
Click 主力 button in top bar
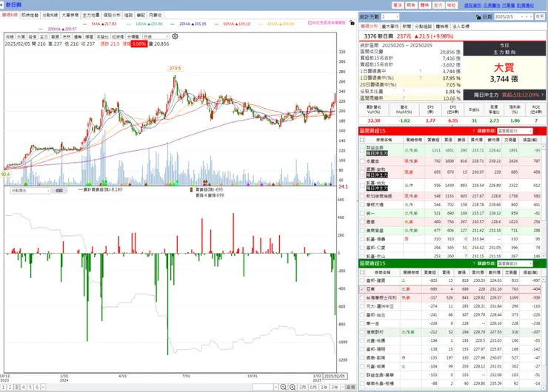(x=438, y=5)
